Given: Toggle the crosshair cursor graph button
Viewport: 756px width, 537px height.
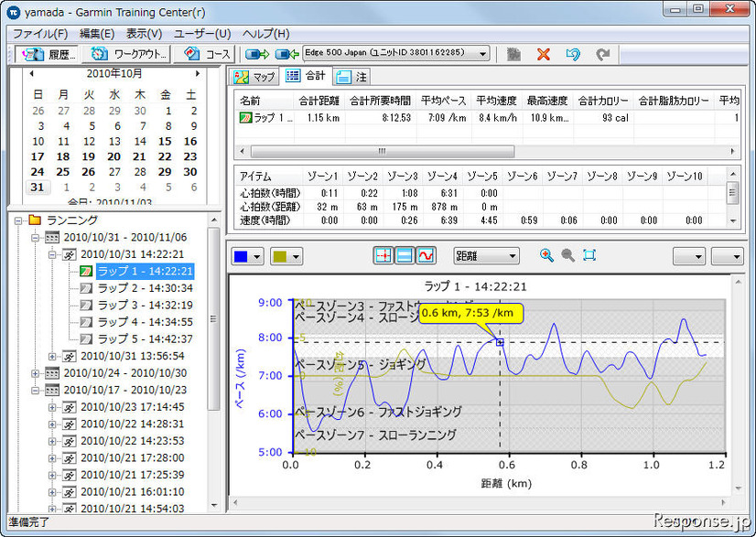Looking at the screenshot, I should [383, 255].
